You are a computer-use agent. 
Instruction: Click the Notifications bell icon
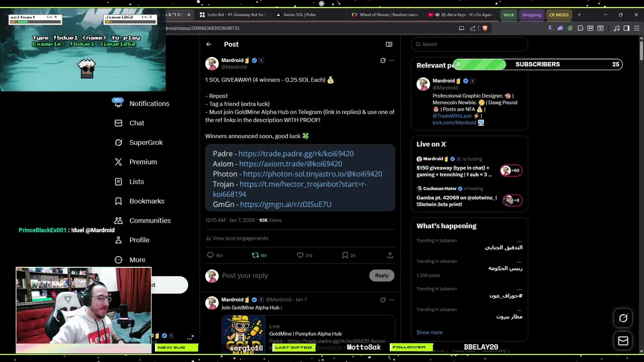(x=118, y=104)
